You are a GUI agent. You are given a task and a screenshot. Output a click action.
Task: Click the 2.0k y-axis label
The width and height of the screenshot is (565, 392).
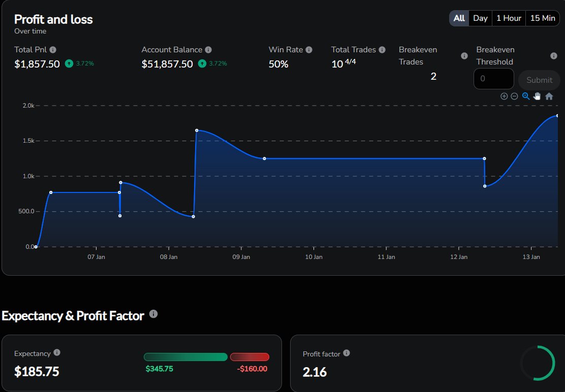(28, 106)
